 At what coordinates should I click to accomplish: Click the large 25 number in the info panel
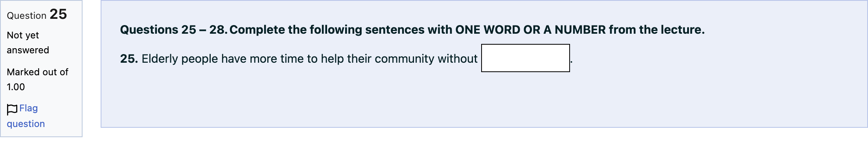coord(58,14)
